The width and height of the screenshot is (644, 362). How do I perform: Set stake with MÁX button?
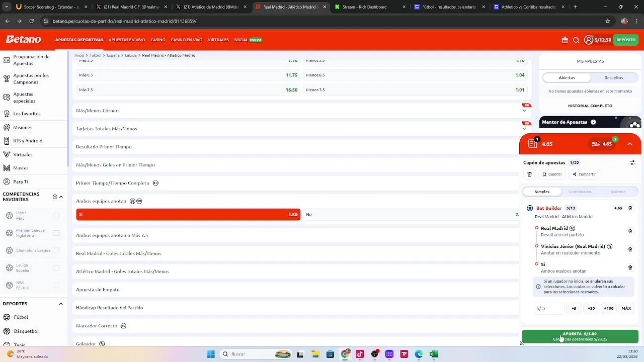click(x=626, y=308)
